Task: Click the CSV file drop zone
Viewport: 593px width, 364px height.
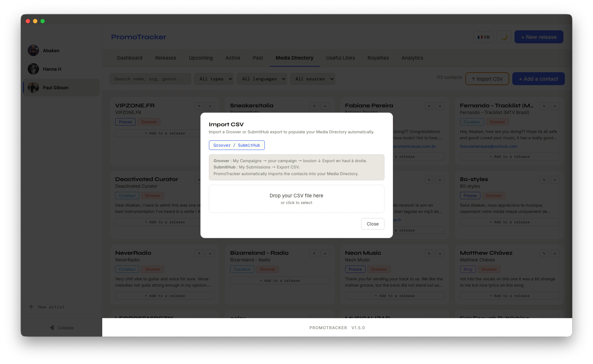Action: (296, 199)
